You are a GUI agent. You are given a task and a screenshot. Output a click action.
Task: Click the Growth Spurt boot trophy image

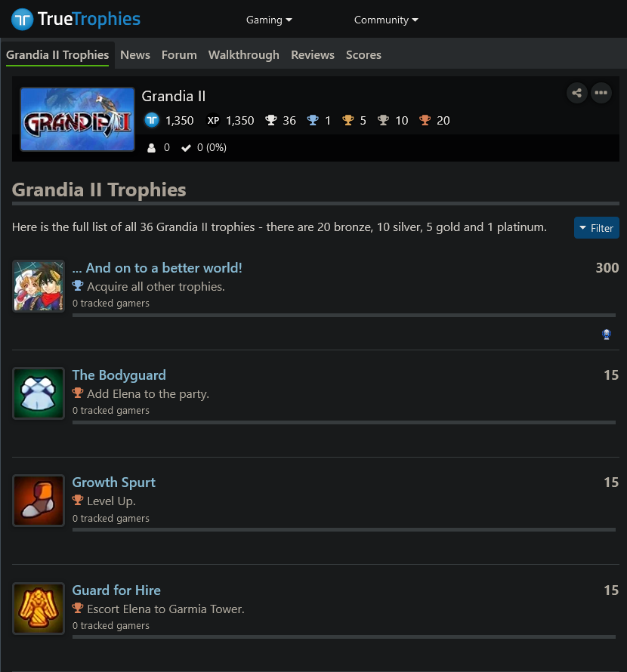click(39, 500)
